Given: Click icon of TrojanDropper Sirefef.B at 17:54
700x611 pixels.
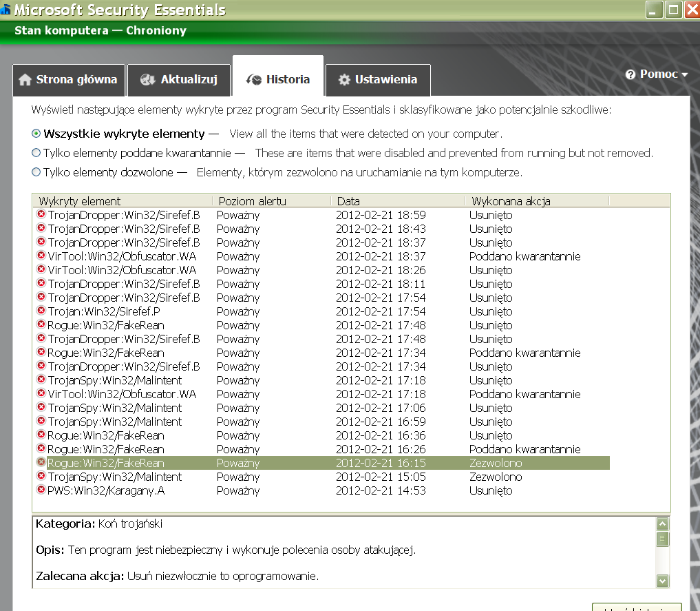Looking at the screenshot, I should coord(41,297).
